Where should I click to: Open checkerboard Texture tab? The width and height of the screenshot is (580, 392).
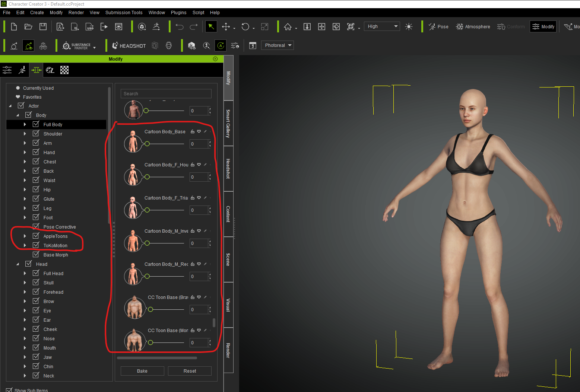(x=64, y=70)
